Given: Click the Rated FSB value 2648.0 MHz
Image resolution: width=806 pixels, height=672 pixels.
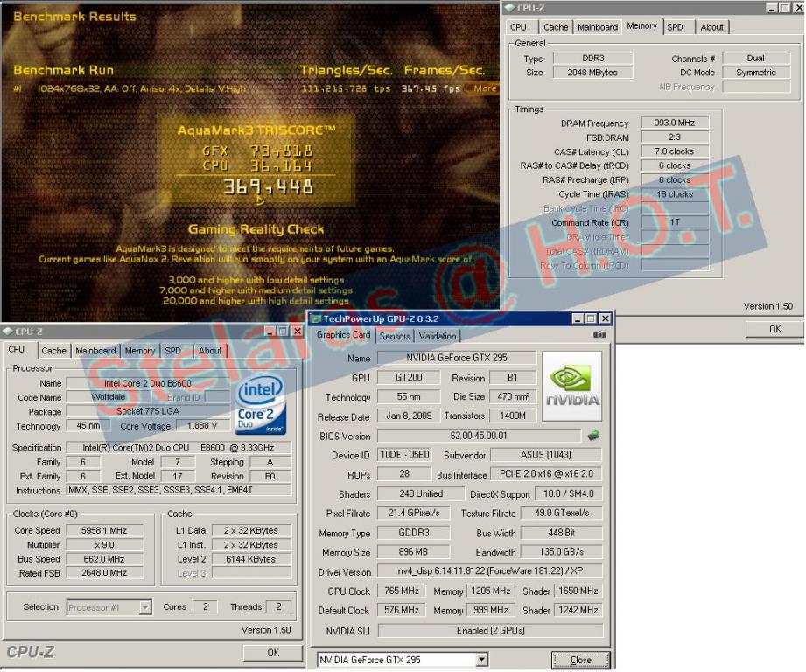Looking at the screenshot, I should [104, 573].
